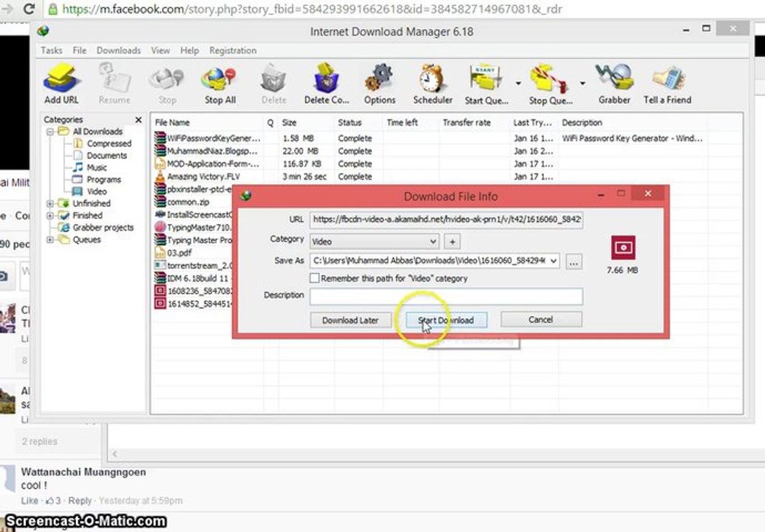Image resolution: width=765 pixels, height=532 pixels.
Task: Open the Options gear icon
Action: 380,83
